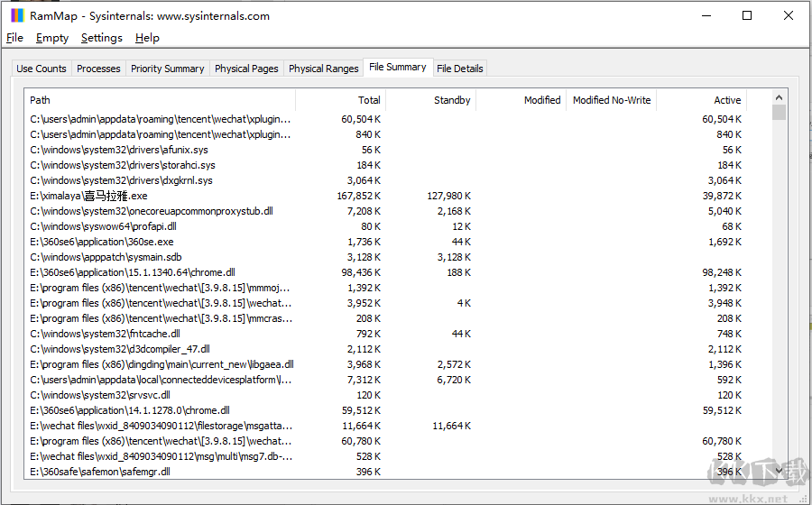The image size is (812, 505).
Task: Click the 98,436 K total value
Action: [x=361, y=272]
